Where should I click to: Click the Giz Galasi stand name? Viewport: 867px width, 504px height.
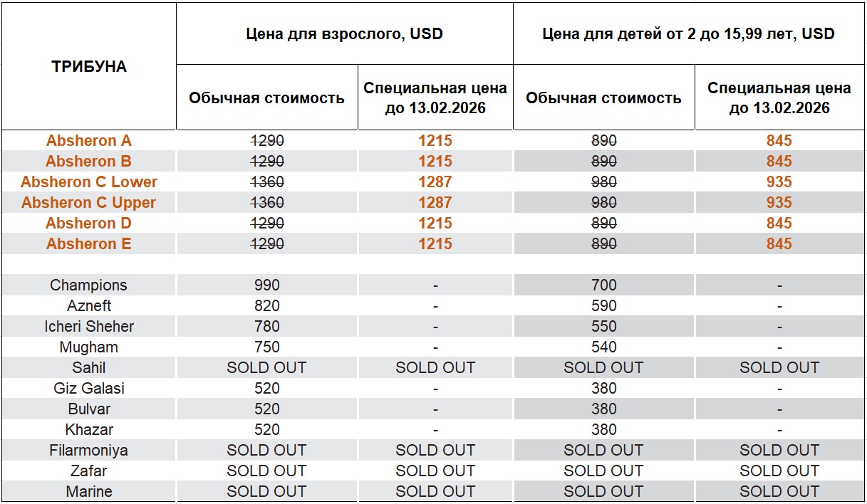click(x=89, y=389)
